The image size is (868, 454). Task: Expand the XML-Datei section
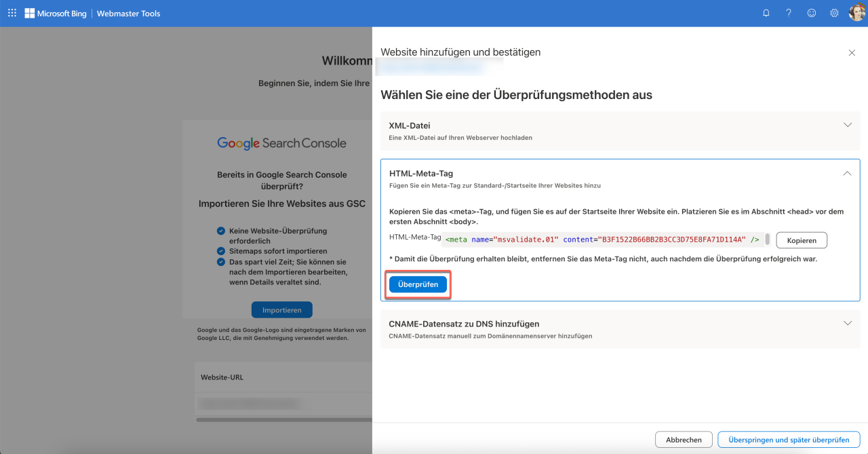point(848,125)
